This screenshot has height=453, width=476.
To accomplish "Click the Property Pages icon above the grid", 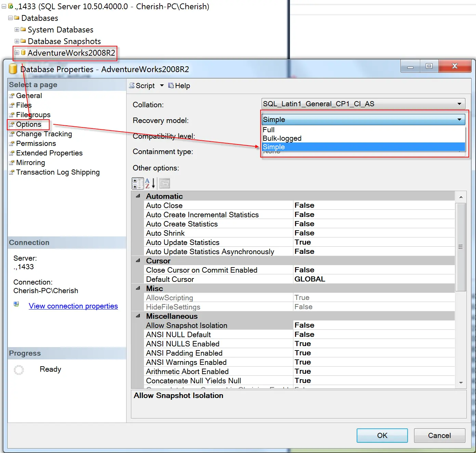I will click(164, 183).
